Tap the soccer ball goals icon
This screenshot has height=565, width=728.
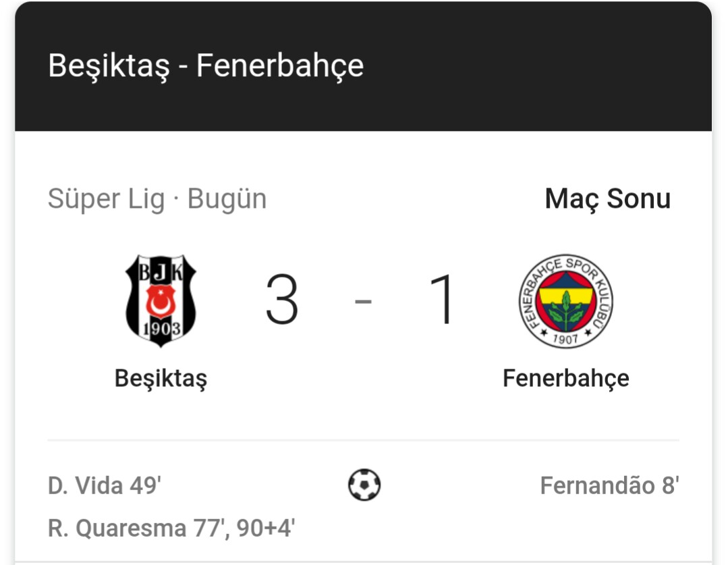tap(364, 485)
